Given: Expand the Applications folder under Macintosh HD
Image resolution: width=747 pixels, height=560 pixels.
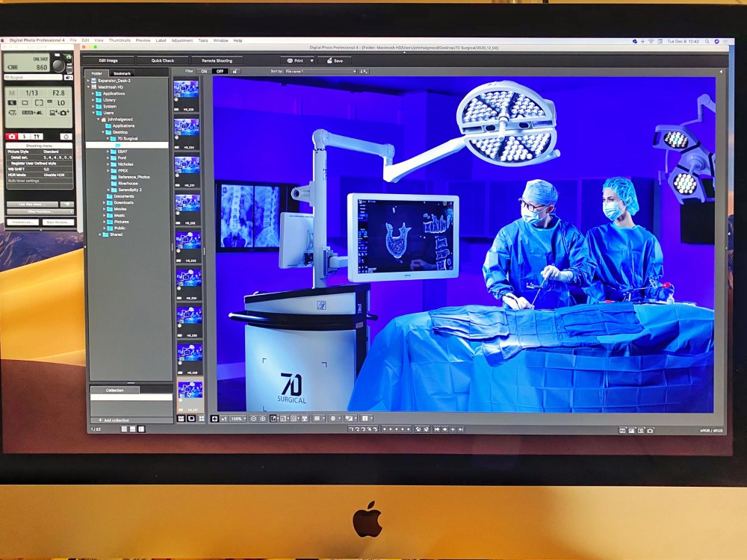Looking at the screenshot, I should tap(93, 94).
